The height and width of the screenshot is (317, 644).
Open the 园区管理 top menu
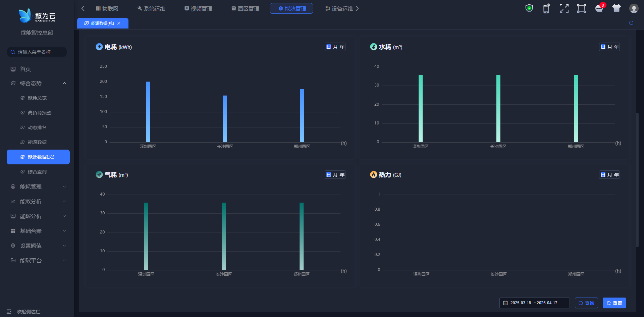tap(245, 8)
